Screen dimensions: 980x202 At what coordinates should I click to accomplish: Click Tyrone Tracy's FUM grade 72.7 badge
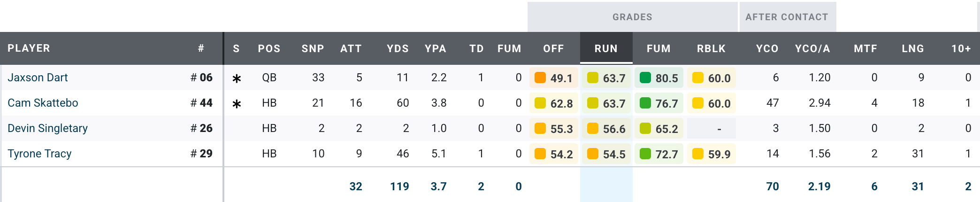click(x=658, y=154)
